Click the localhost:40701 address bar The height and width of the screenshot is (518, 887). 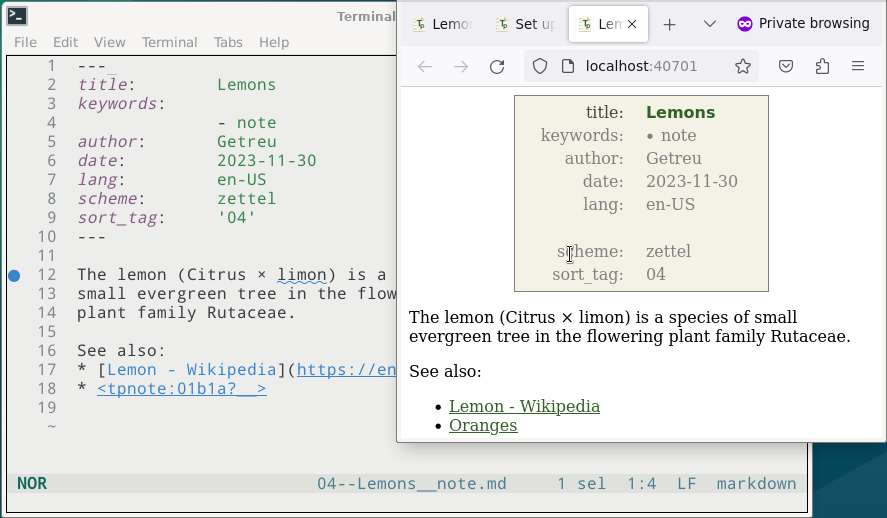640,67
